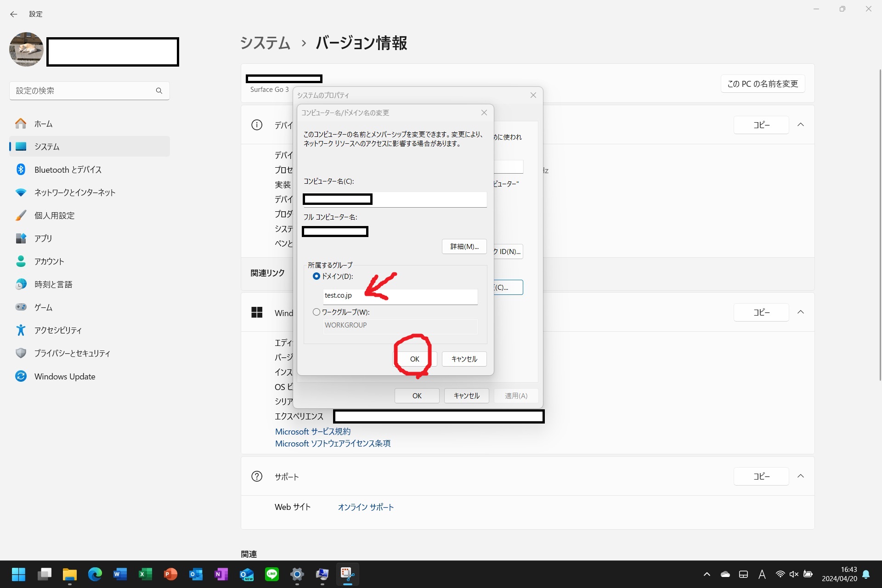Launch Excel from the taskbar
The image size is (882, 588).
click(146, 574)
